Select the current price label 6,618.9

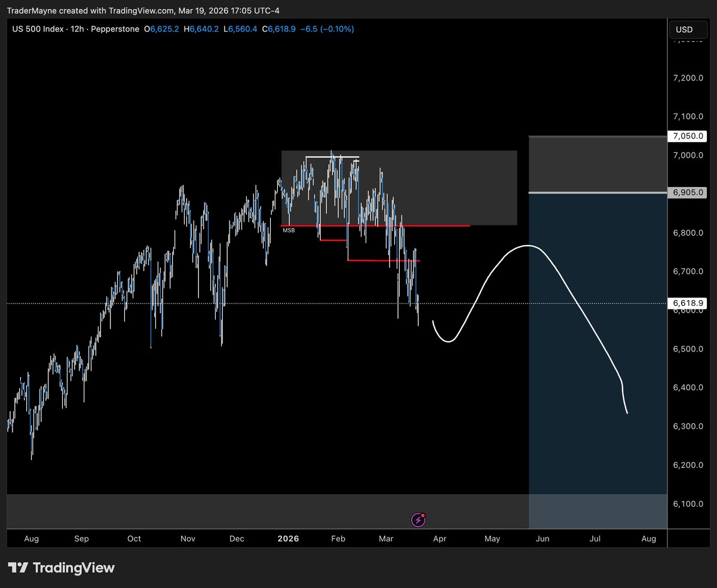687,304
